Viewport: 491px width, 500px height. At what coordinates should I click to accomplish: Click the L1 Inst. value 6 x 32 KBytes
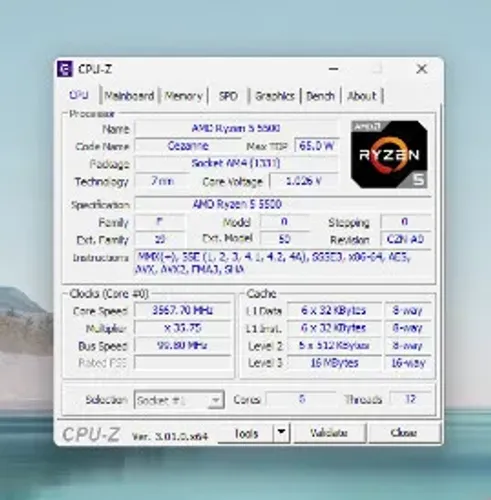pyautogui.click(x=334, y=328)
